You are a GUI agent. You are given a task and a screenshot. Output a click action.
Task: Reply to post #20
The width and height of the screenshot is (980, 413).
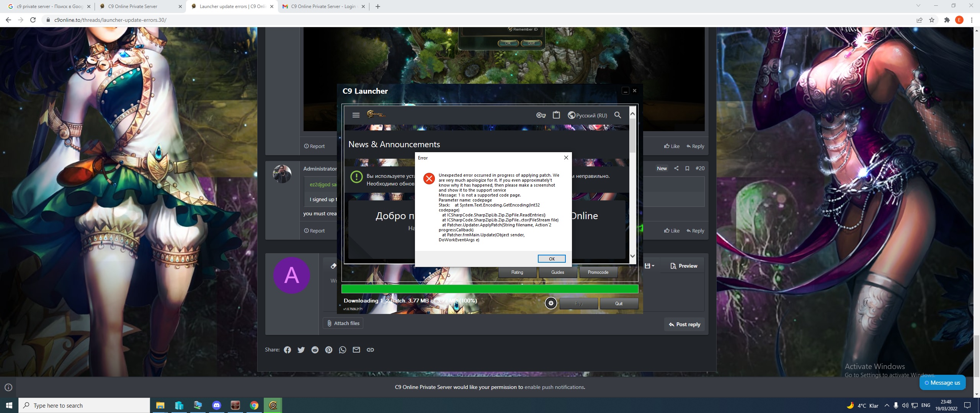coord(695,231)
